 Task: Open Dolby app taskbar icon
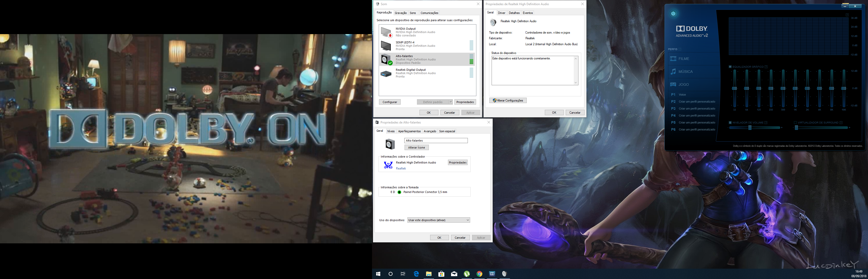(x=492, y=274)
